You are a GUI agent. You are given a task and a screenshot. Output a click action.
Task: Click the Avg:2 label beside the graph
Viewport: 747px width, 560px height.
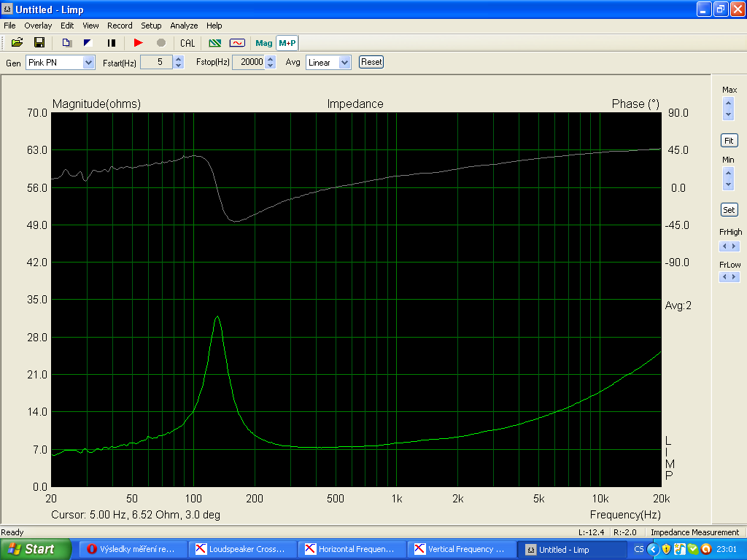point(678,306)
